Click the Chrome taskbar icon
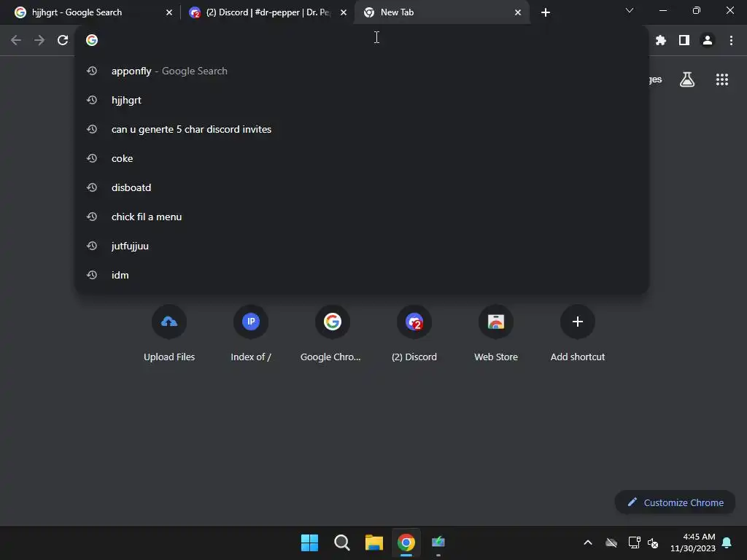 406,542
